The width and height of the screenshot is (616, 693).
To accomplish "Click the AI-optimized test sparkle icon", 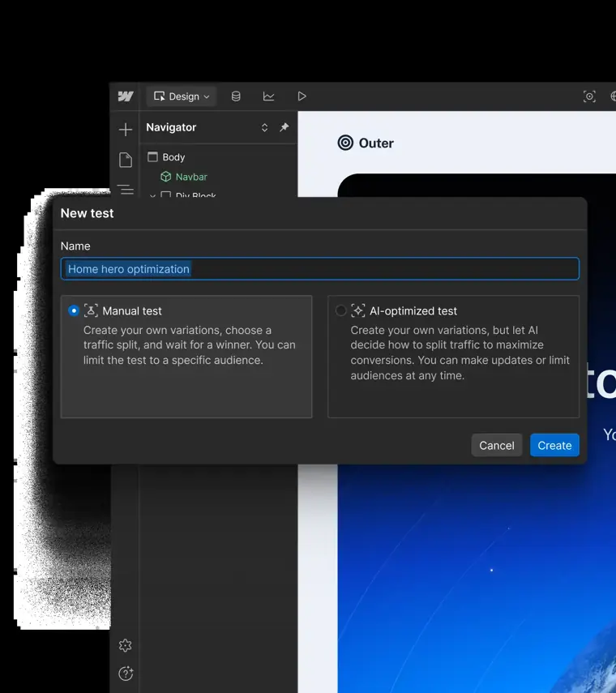I will [x=358, y=310].
